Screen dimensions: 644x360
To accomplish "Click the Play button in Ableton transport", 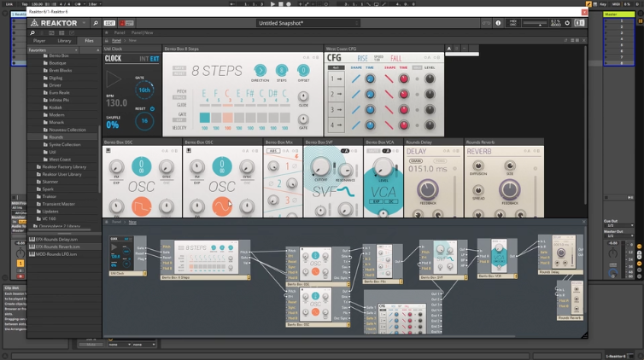I will (272, 3).
